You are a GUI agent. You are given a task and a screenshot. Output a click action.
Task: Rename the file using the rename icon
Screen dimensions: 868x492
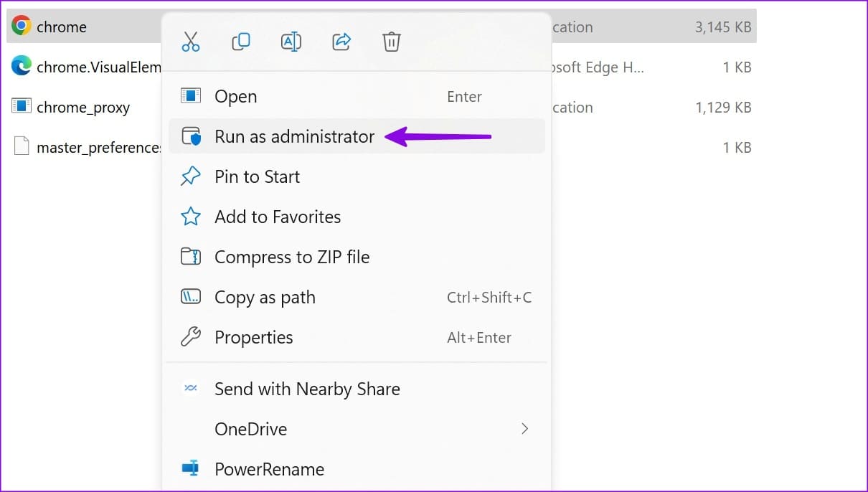(291, 42)
